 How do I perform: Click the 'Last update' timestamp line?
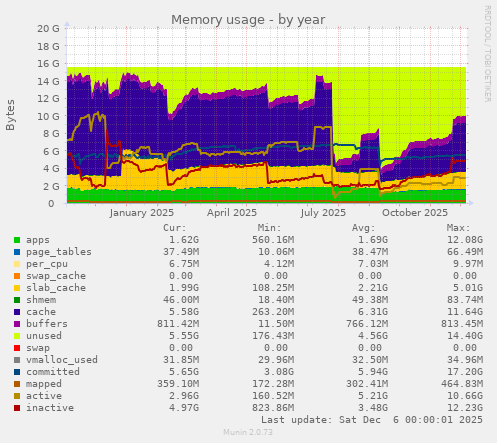[x=372, y=420]
